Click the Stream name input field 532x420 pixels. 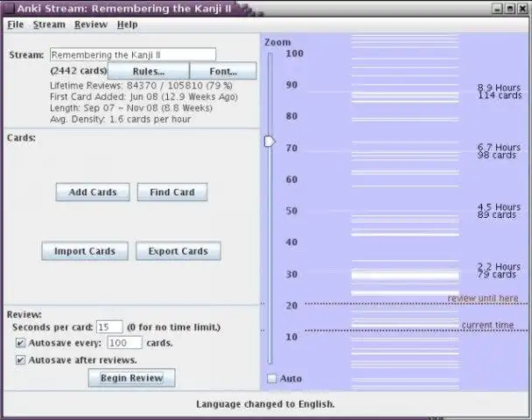click(x=133, y=54)
